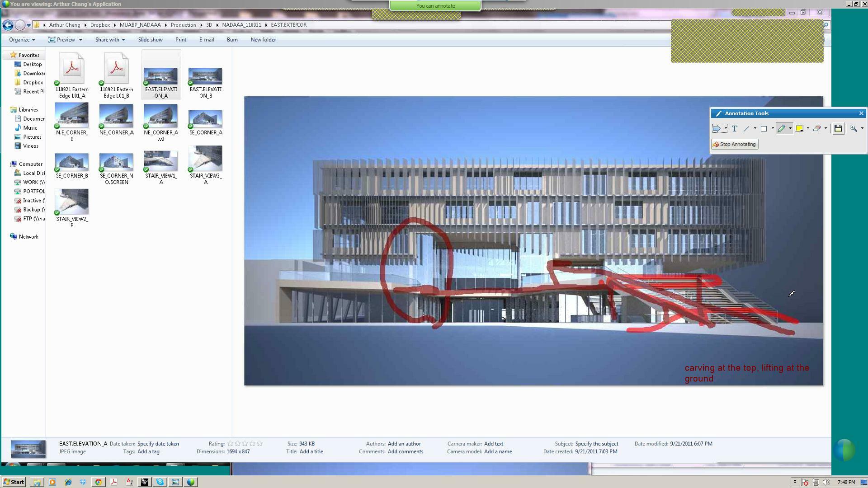Click Print in the Explorer toolbar
Viewport: 868px width, 488px height.
click(x=181, y=40)
